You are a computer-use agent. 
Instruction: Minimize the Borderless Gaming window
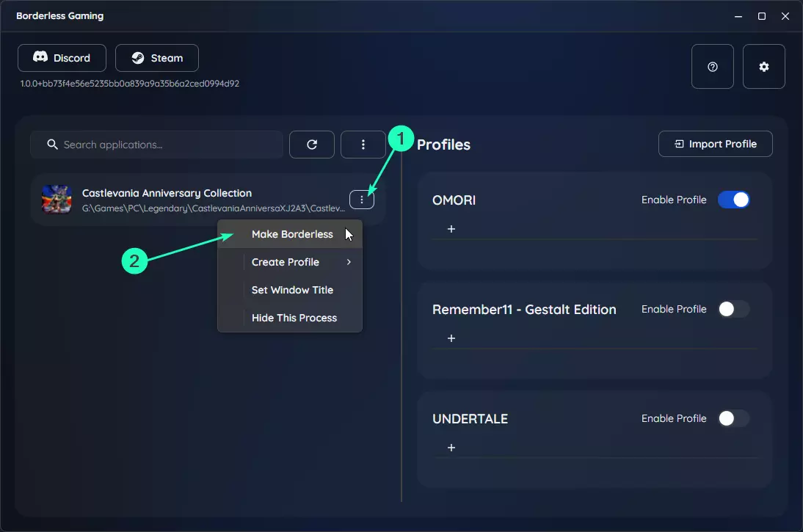click(x=738, y=16)
